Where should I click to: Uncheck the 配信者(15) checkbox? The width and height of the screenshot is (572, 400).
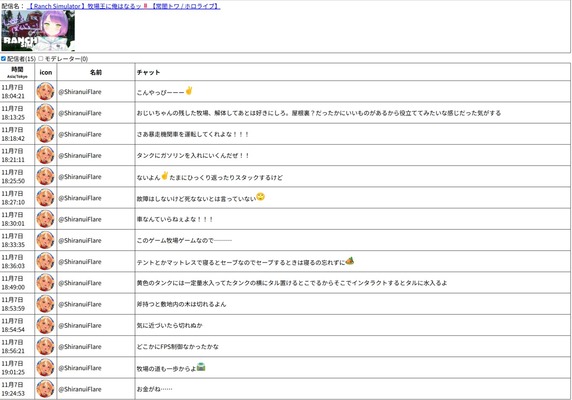coord(3,58)
